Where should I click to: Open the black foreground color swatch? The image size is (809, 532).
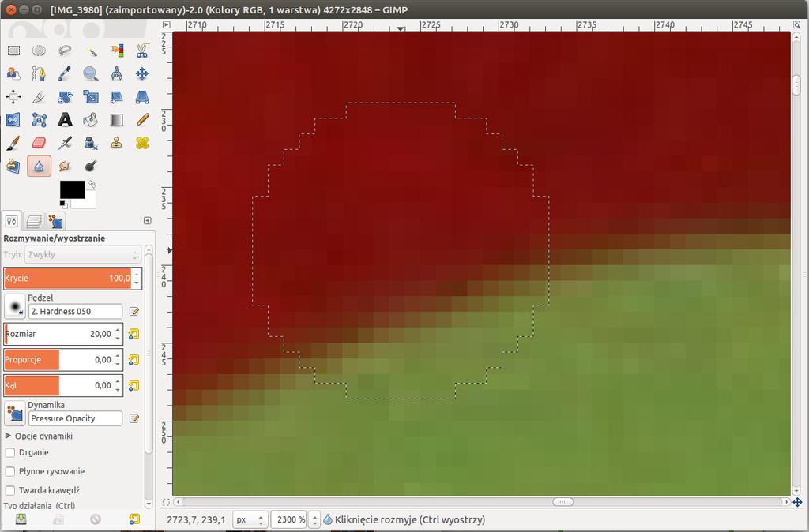72,189
